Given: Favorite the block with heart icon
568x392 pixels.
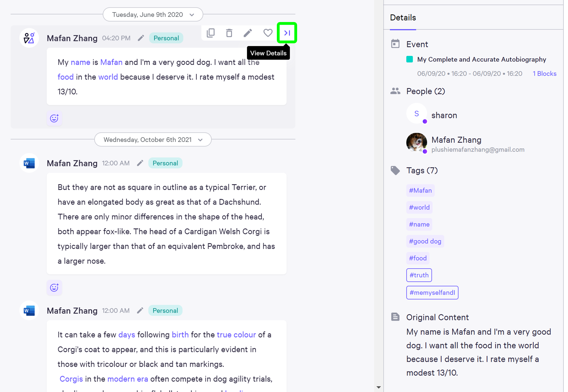Looking at the screenshot, I should coord(268,33).
